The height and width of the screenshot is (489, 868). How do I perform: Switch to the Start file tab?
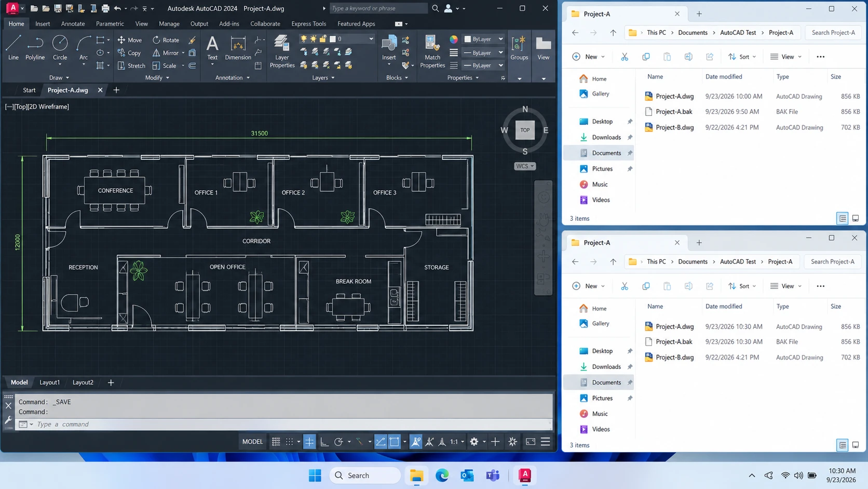click(29, 90)
